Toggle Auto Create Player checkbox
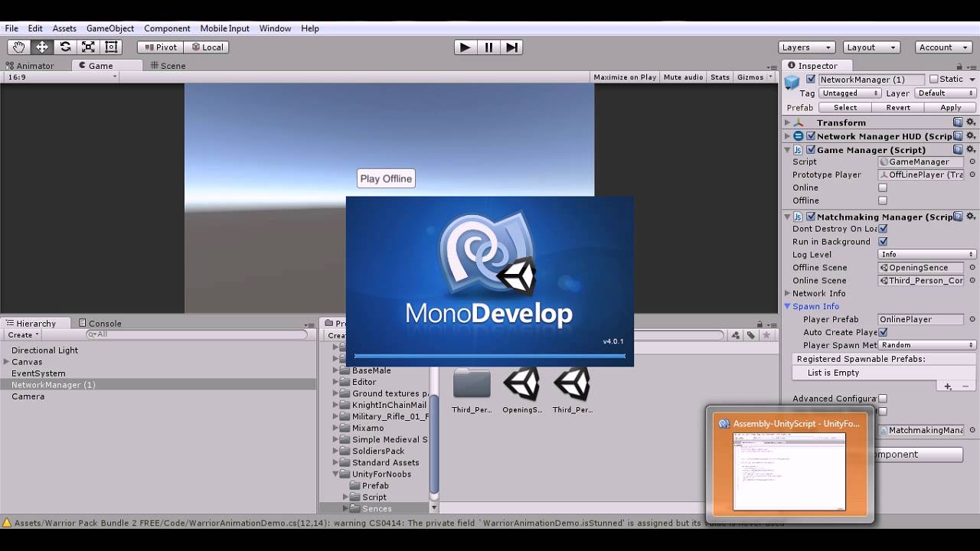The image size is (980, 551). [x=883, y=332]
